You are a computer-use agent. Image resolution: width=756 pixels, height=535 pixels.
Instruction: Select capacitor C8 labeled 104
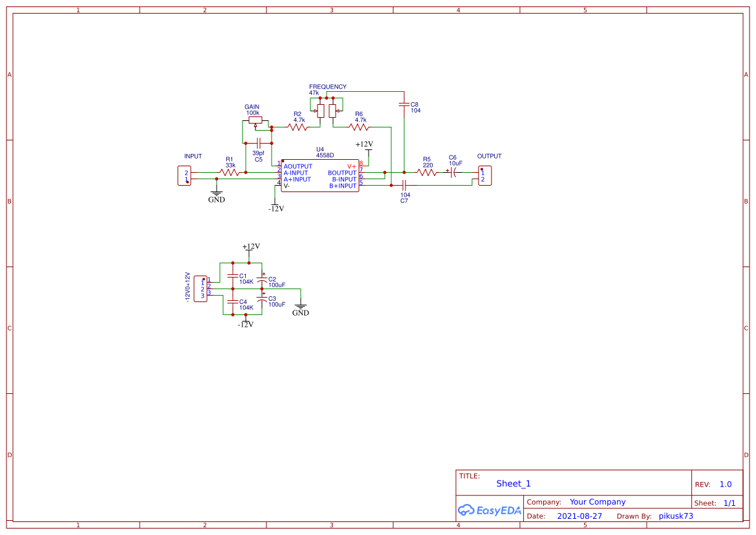(x=405, y=104)
